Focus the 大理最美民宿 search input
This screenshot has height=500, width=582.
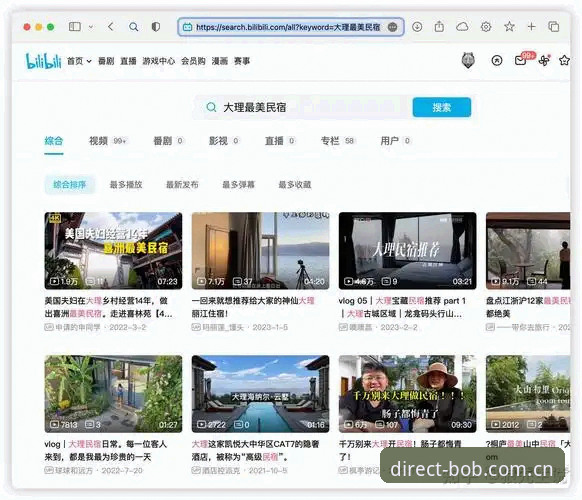point(303,108)
